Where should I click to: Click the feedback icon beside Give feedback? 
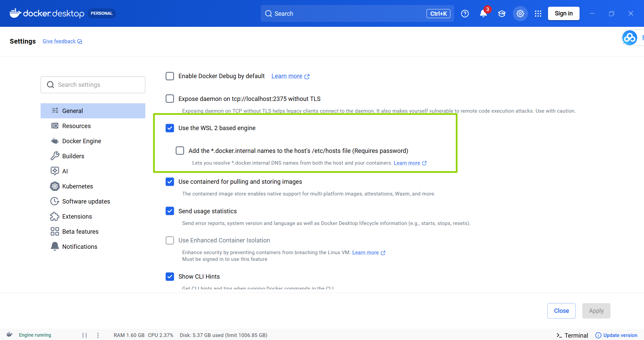coord(80,42)
